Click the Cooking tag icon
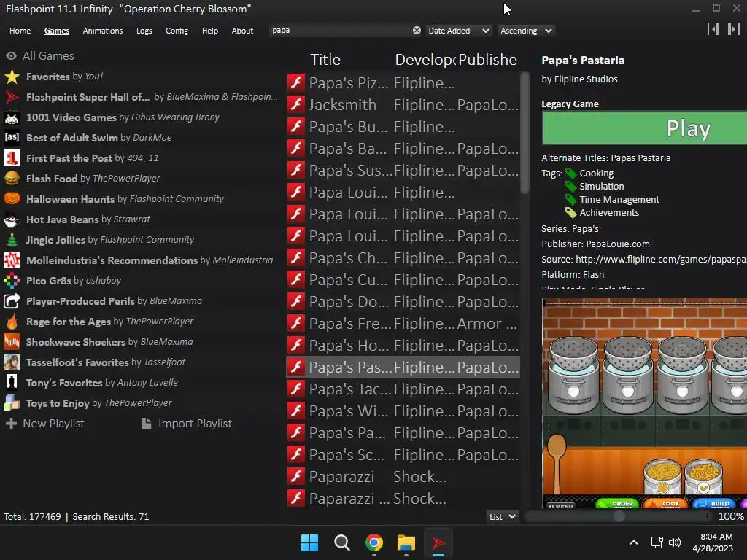This screenshot has height=560, width=747. [x=570, y=174]
